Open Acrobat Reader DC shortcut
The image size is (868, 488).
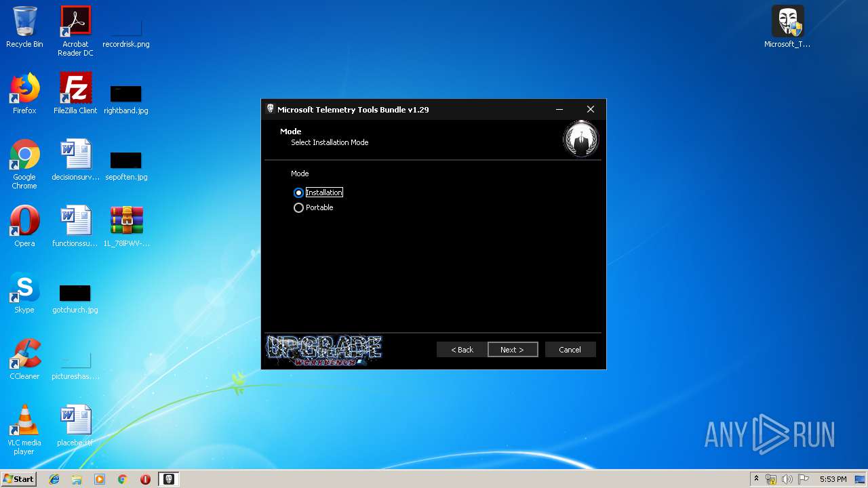(75, 31)
